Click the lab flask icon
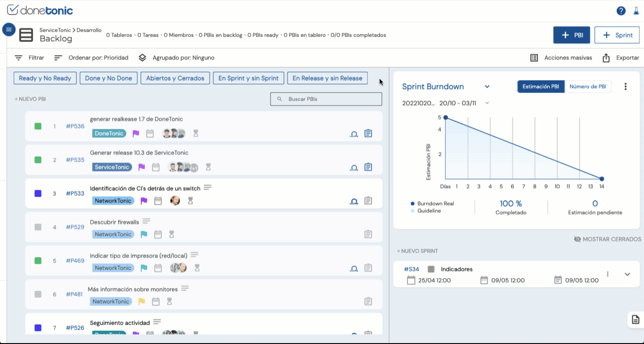 coord(636,11)
